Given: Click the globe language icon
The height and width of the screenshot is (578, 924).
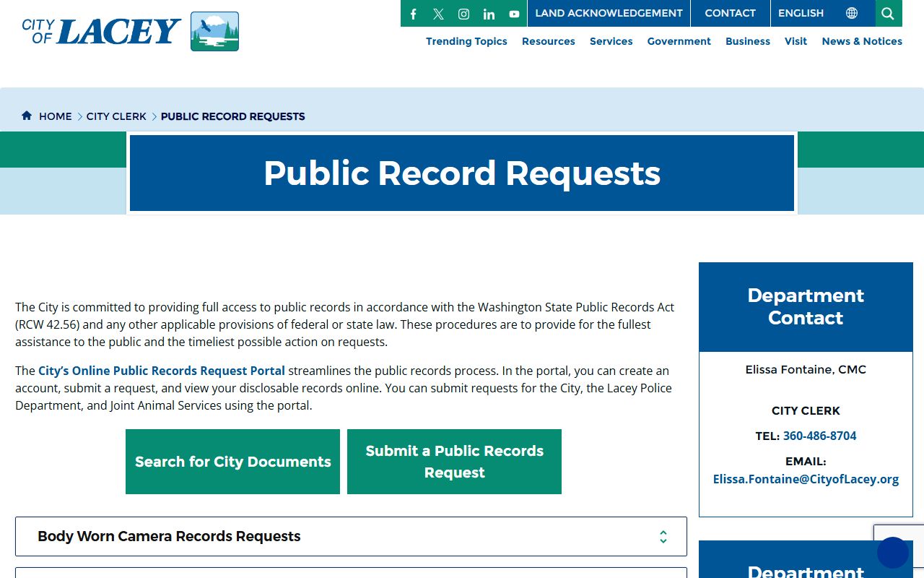Looking at the screenshot, I should [x=852, y=13].
